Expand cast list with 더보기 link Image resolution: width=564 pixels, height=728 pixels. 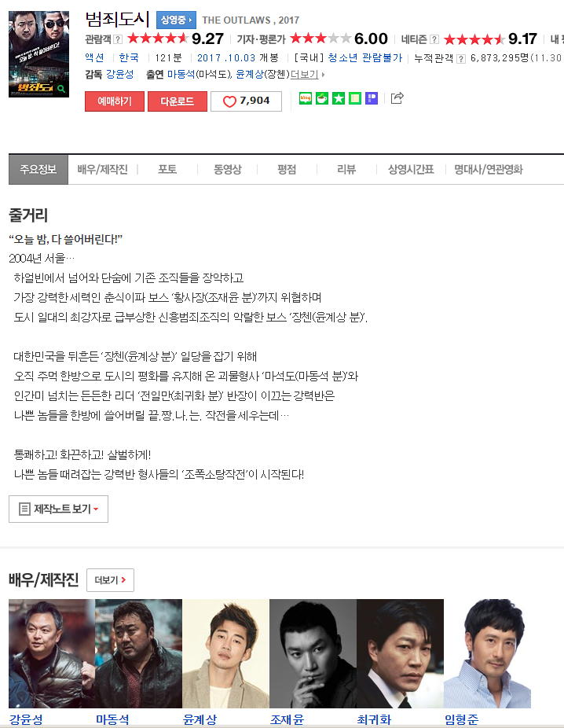point(307,74)
